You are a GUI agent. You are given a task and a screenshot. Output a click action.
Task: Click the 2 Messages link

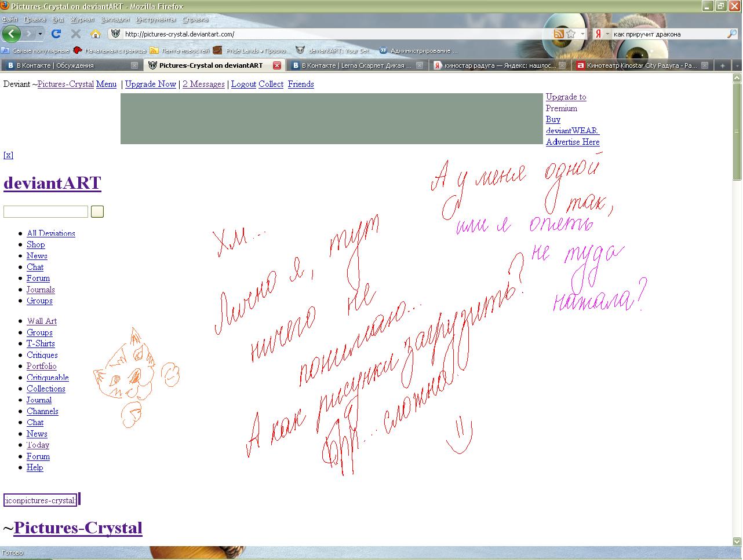(x=203, y=84)
